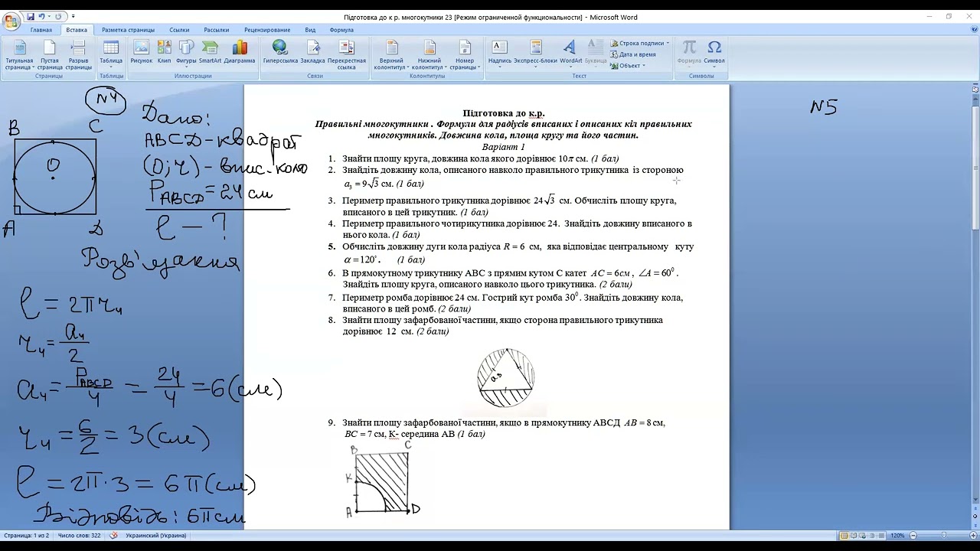Screen dimensions: 980x551
Task: Open the Вид tab
Action: click(310, 30)
